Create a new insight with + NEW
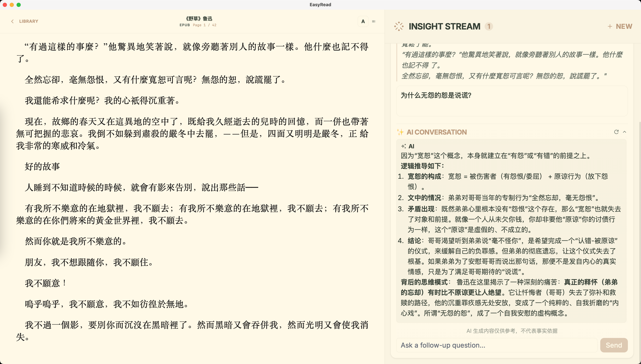The width and height of the screenshot is (641, 364). tap(620, 26)
